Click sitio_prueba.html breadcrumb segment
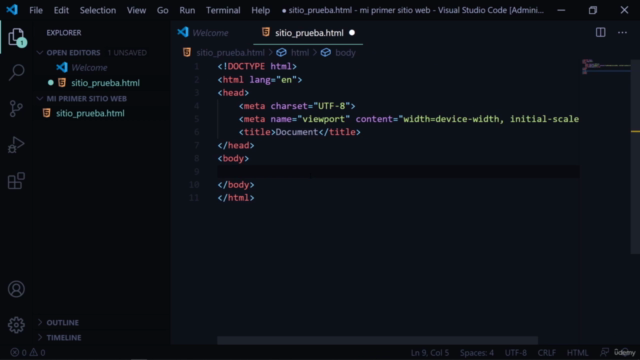Viewport: 640px width, 360px height. pos(230,53)
